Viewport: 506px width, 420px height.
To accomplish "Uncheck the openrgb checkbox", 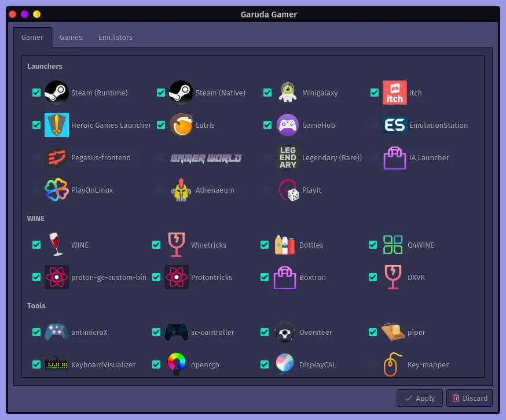I will (x=156, y=364).
